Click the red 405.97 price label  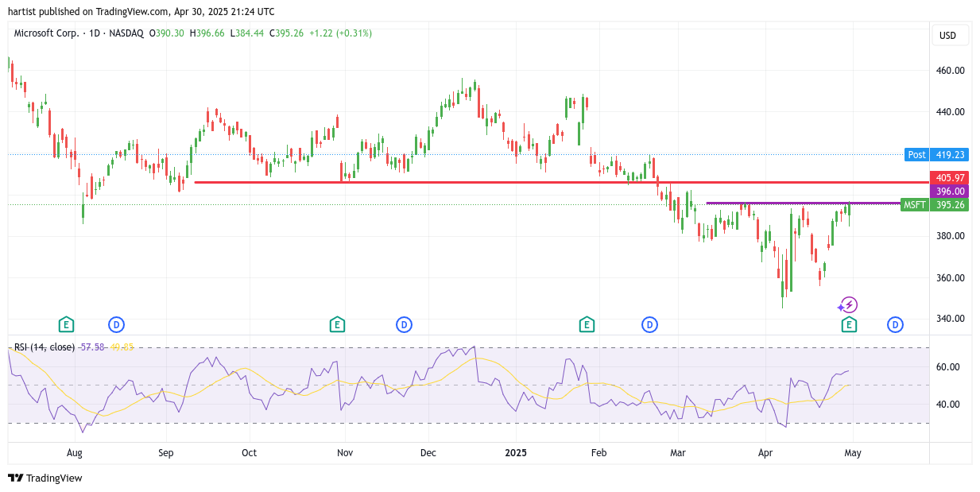click(951, 178)
